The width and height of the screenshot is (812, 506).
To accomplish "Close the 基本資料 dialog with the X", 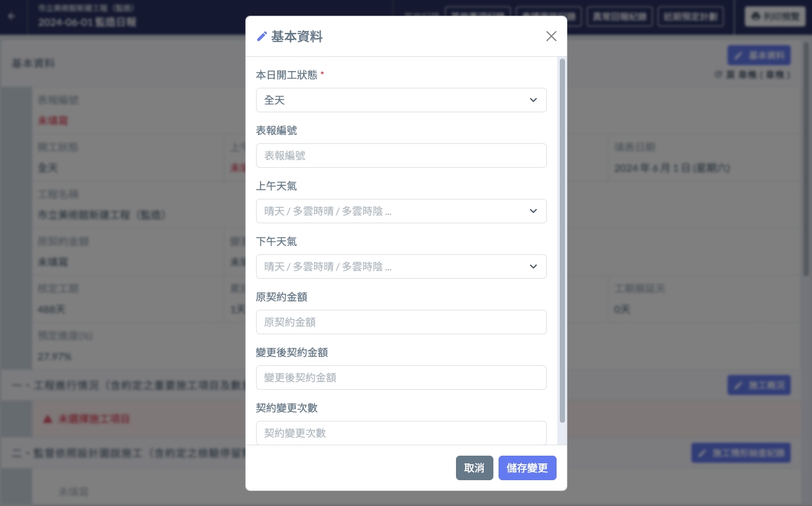I will tap(551, 36).
